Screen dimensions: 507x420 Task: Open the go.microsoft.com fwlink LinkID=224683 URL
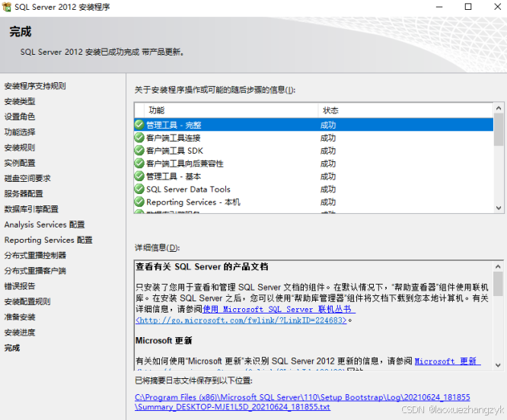tap(241, 320)
